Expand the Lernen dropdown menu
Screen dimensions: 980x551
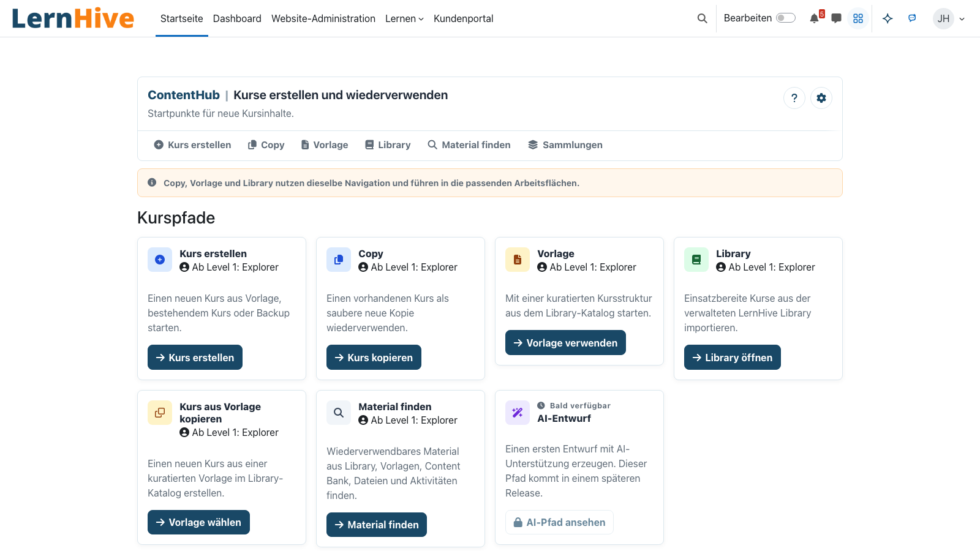pos(404,18)
